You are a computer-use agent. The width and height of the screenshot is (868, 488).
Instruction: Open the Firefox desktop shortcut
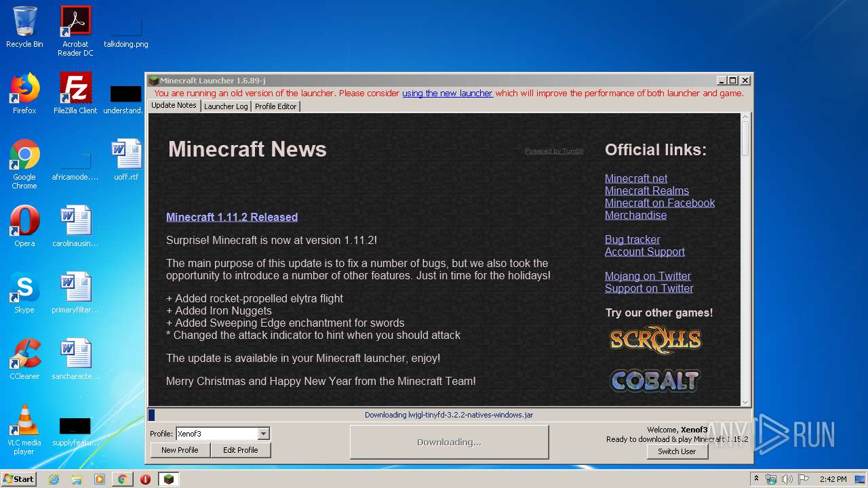[x=24, y=94]
